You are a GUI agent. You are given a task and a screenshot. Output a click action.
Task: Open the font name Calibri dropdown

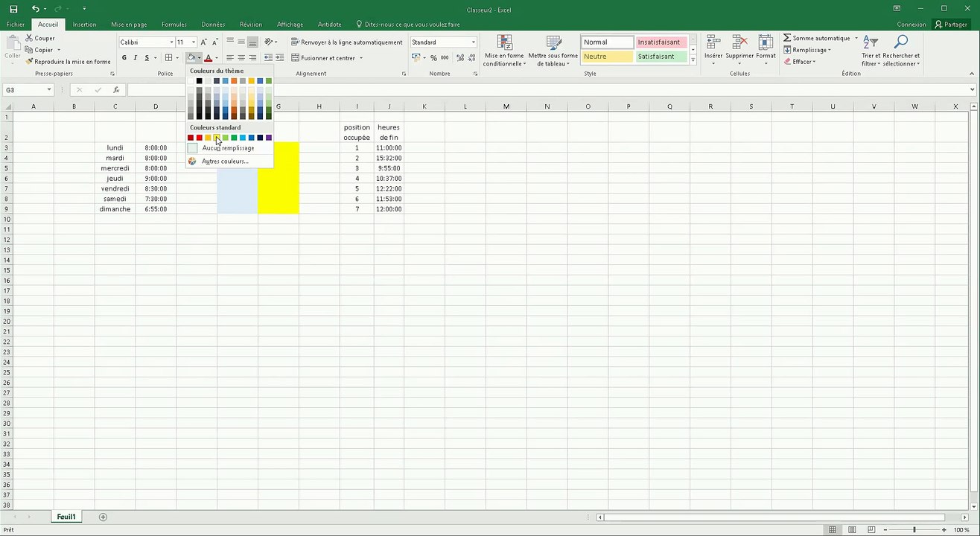click(171, 42)
